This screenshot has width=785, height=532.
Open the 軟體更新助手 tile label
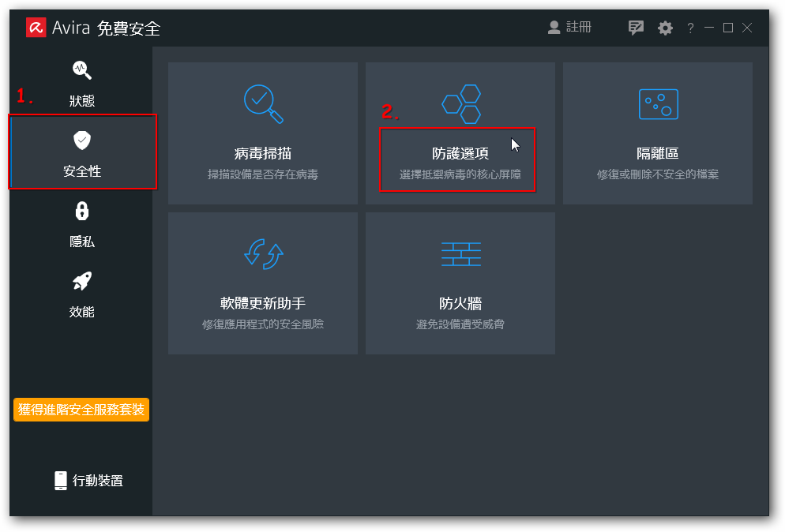[x=263, y=304]
